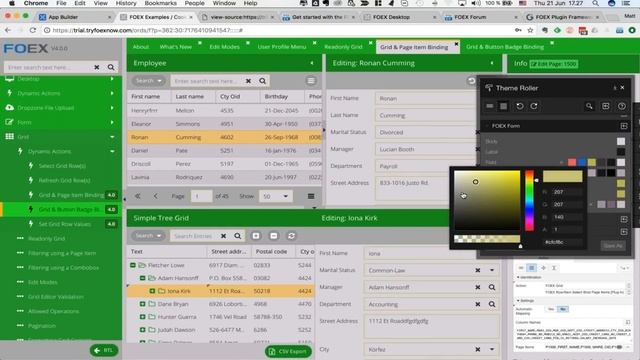Click the Save As button in Theme Roller
Screen dimensions: 640x360
pyautogui.click(x=613, y=245)
